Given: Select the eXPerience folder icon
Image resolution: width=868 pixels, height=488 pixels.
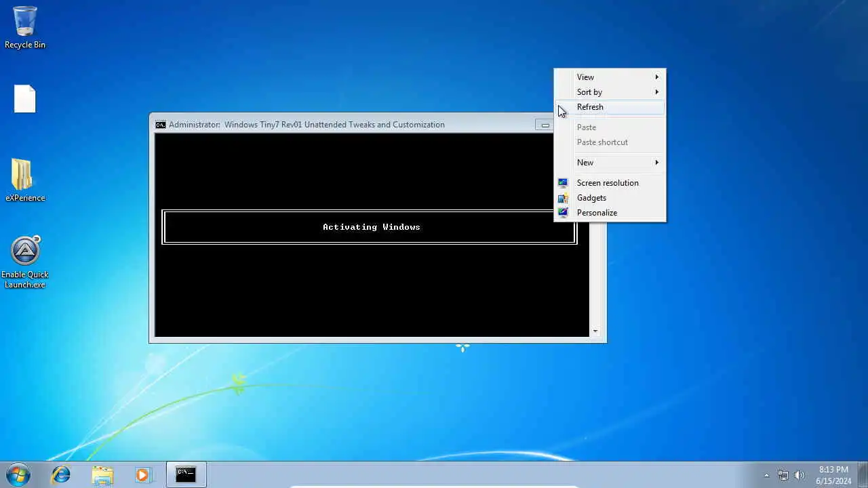Looking at the screenshot, I should 25,180.
